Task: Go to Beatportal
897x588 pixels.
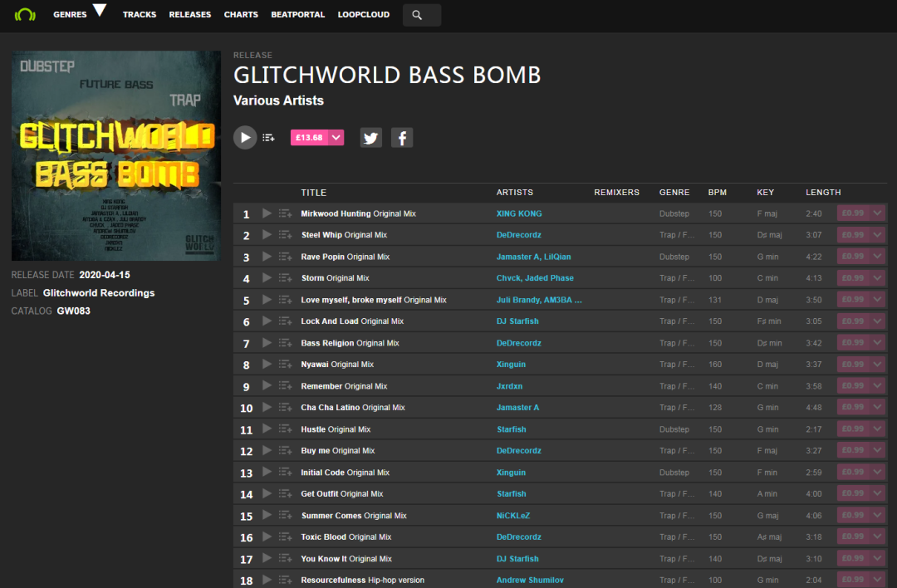Action: coord(298,14)
